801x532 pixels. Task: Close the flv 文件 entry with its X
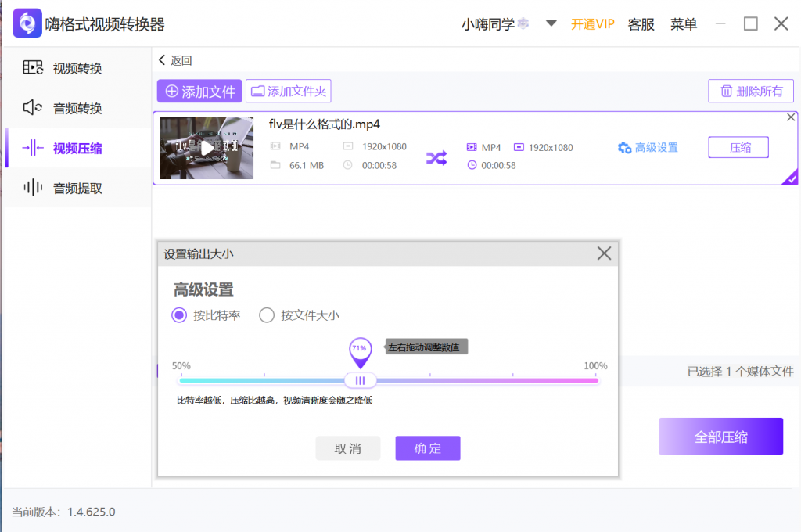(x=789, y=117)
